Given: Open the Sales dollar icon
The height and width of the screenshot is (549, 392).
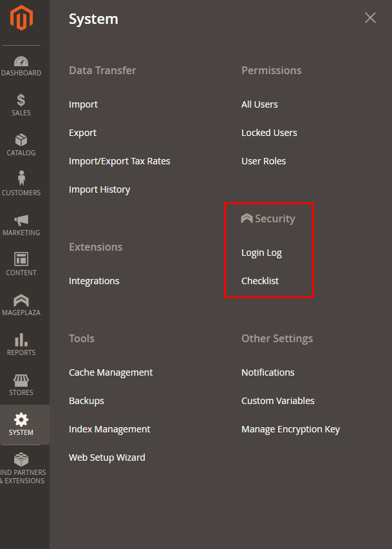Looking at the screenshot, I should pos(21,101).
